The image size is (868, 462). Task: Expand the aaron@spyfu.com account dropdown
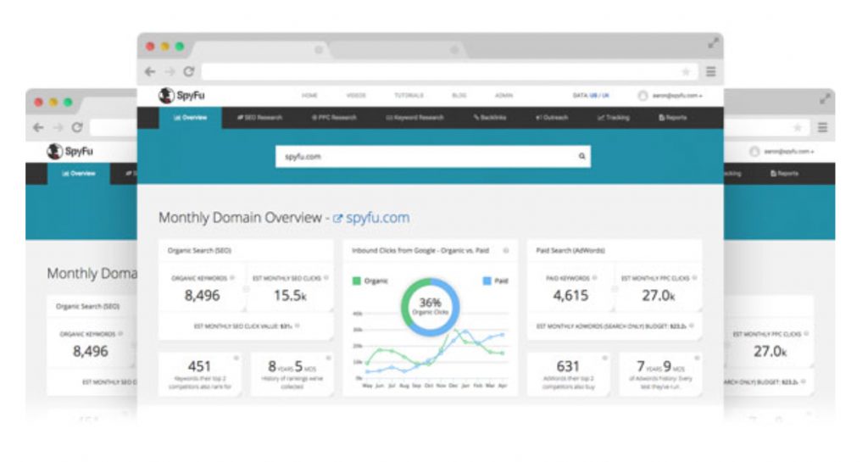click(674, 96)
